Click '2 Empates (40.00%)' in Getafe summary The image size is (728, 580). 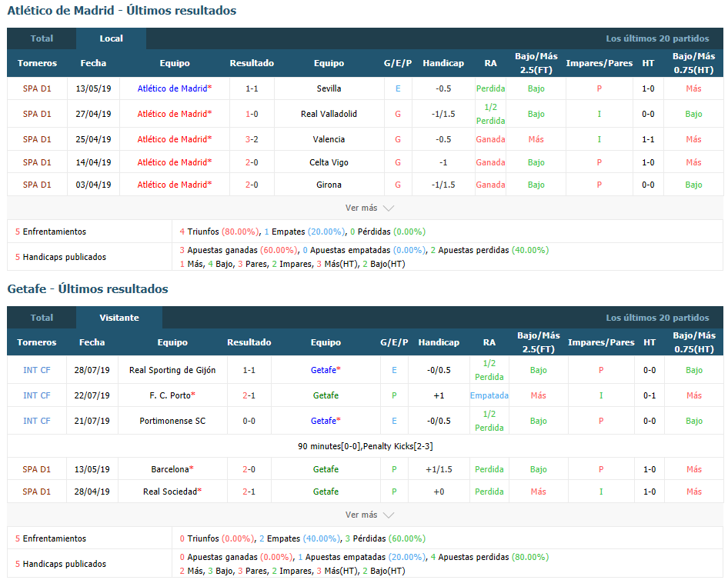299,538
